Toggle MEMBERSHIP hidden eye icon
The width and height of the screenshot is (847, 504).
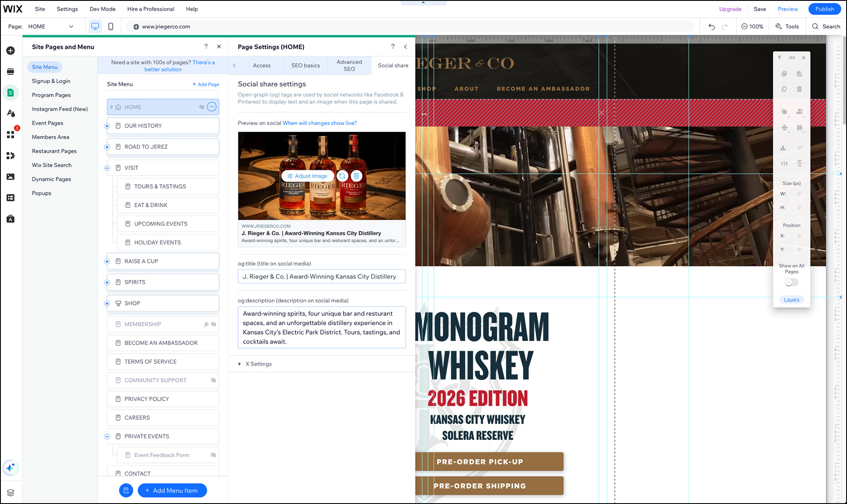[213, 324]
